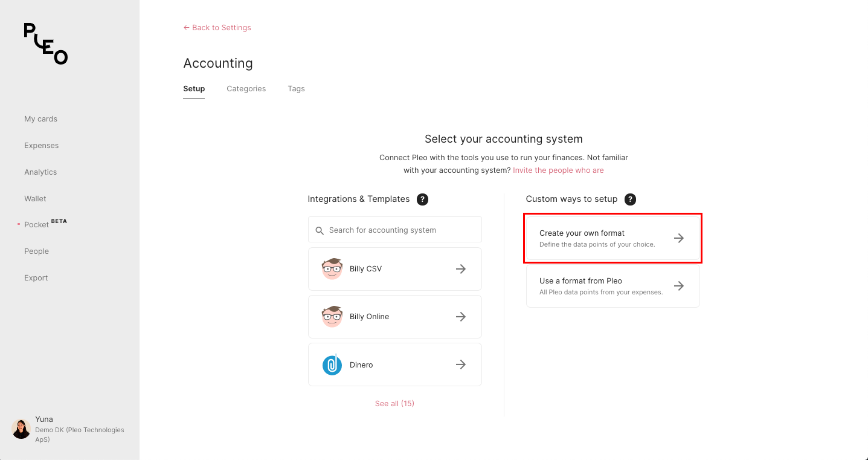Image resolution: width=868 pixels, height=460 pixels.
Task: Open help for Custom ways to setup
Action: tap(630, 199)
